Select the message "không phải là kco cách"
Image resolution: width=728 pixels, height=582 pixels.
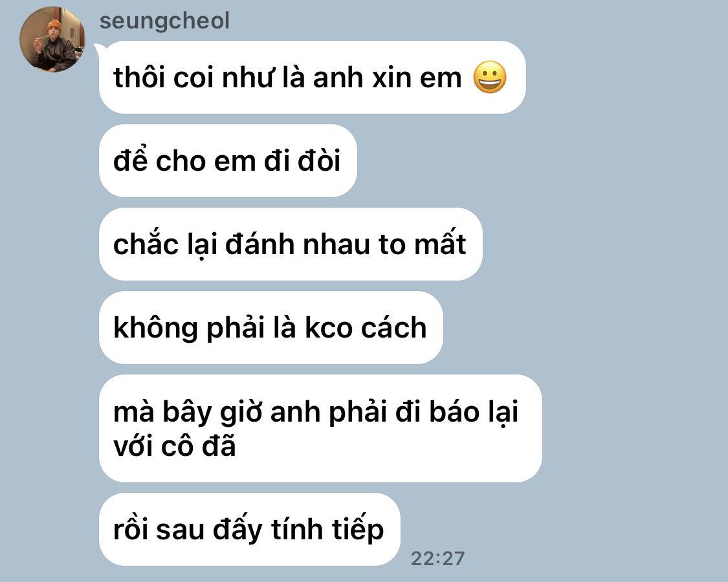coord(270,328)
